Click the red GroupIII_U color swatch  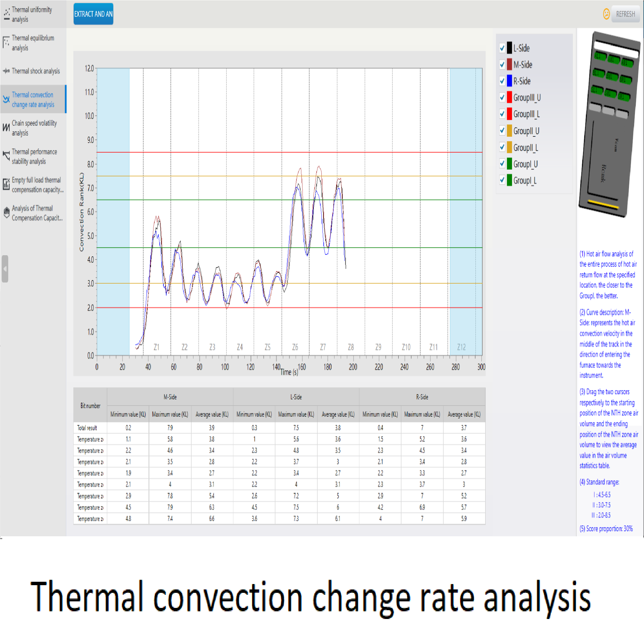pyautogui.click(x=509, y=97)
